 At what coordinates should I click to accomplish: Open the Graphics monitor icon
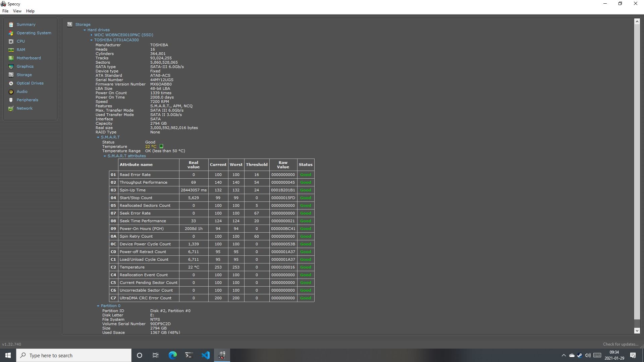(x=11, y=66)
